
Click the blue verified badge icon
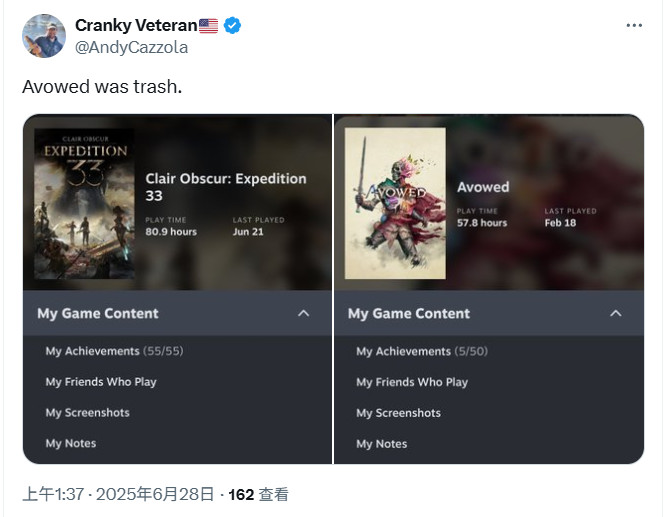[x=232, y=25]
